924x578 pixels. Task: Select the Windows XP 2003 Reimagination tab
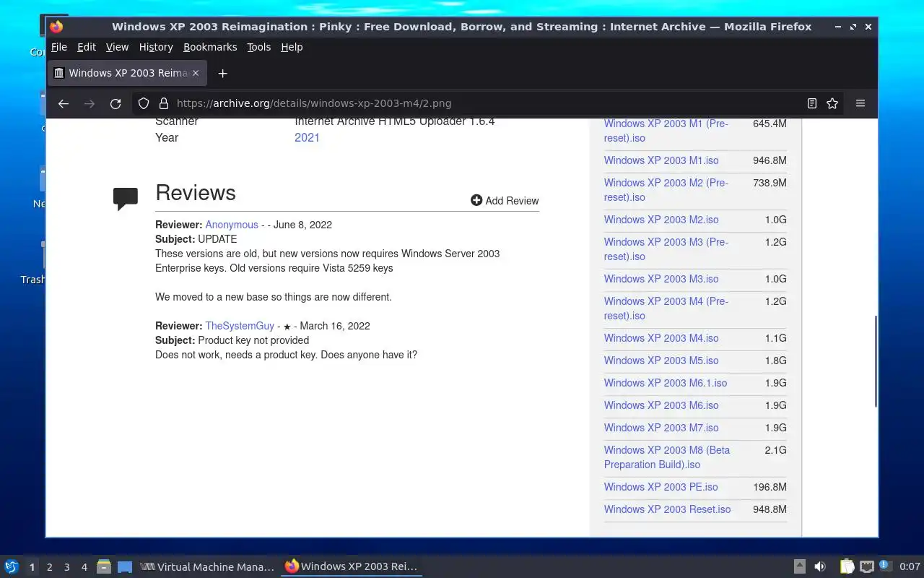point(128,73)
